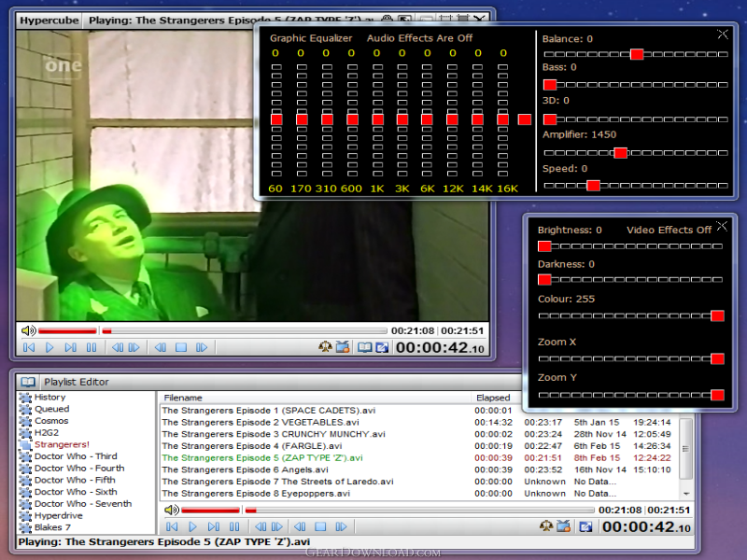The width and height of the screenshot is (747, 560).
Task: Toggle the 'Audio Effects Are Off' label
Action: tap(419, 38)
